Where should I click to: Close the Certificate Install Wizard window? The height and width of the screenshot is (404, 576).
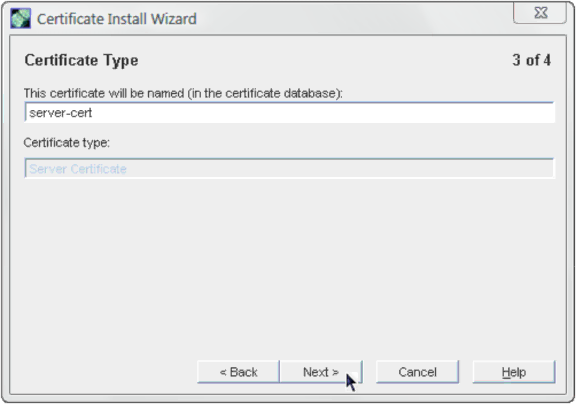[540, 13]
